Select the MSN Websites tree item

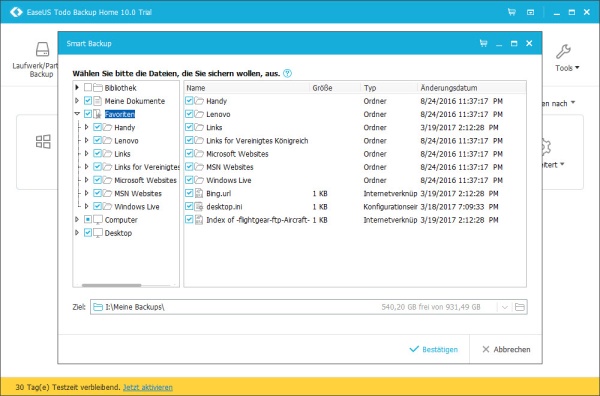(138, 193)
